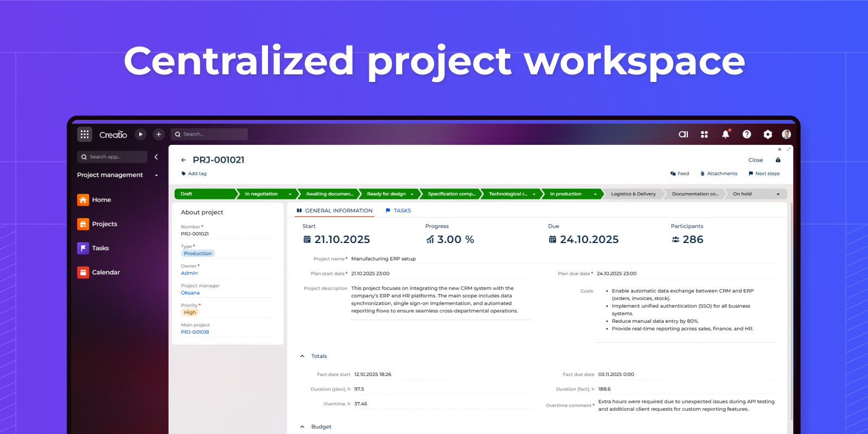
Task: Click the plus quick-add button
Action: coord(158,134)
